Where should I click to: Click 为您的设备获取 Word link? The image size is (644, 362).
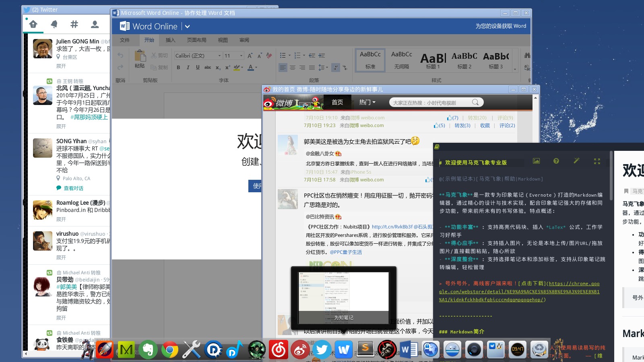[501, 26]
